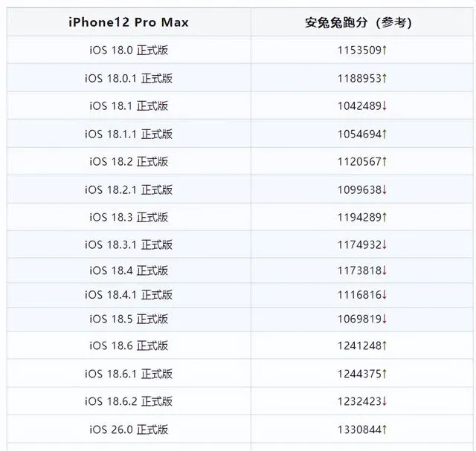Select the iPhone12 Pro Max column header
Viewport: 476px width, 451px height.
129,22
